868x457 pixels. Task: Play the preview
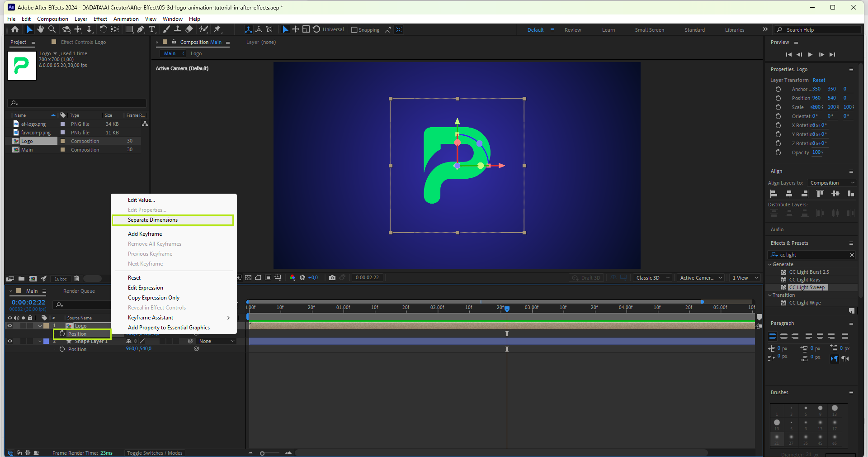(x=810, y=55)
